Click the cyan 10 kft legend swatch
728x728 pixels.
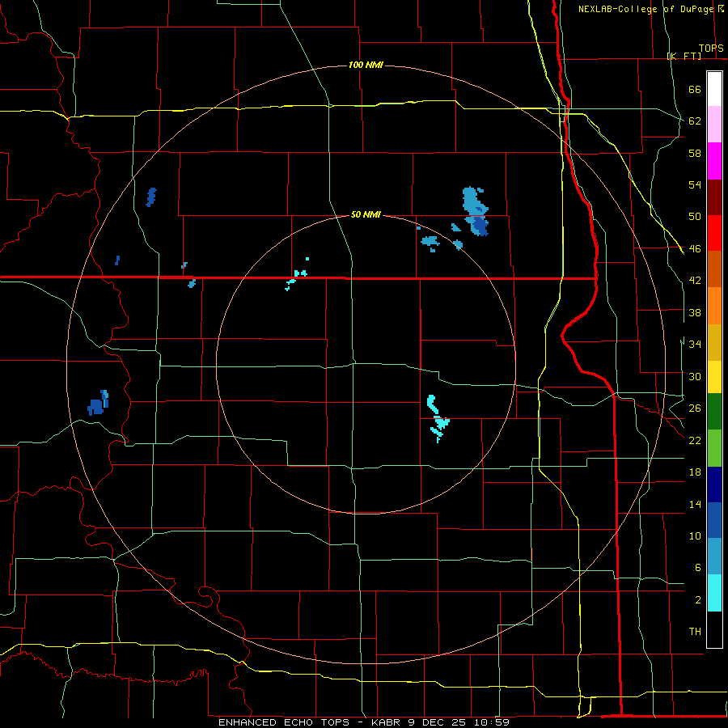click(714, 593)
